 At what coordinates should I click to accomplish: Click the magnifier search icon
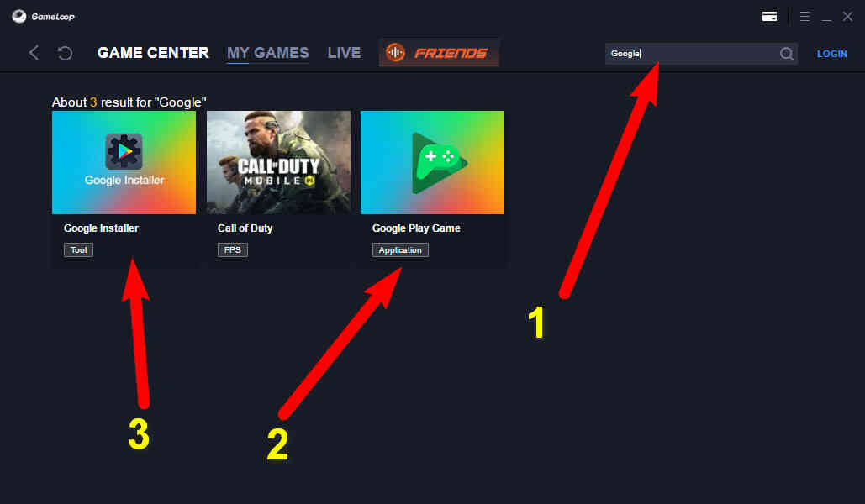tap(787, 54)
